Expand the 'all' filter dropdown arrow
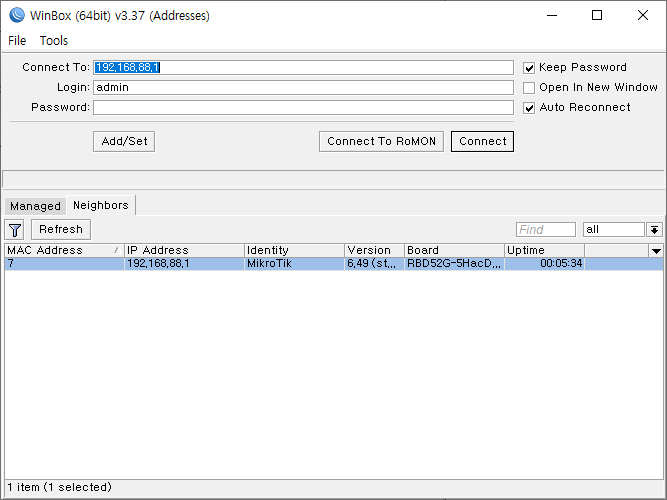Viewport: 667px width, 500px height. tap(654, 230)
